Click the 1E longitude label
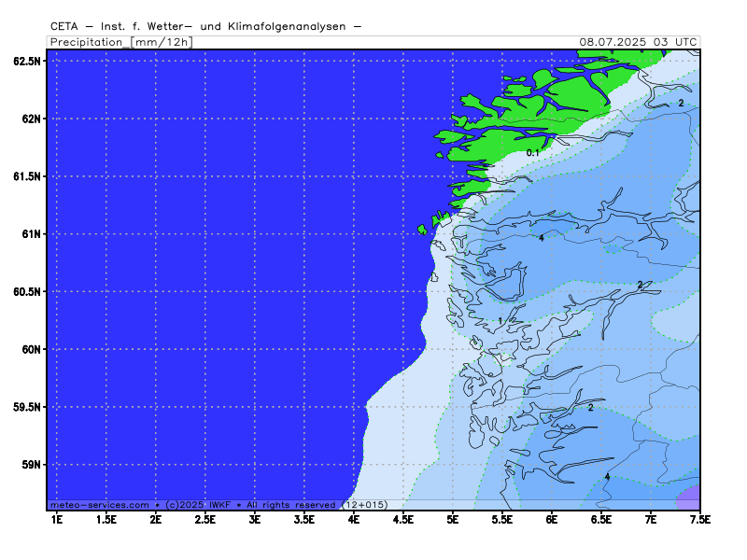Screen dimensions: 747x560 (57, 520)
